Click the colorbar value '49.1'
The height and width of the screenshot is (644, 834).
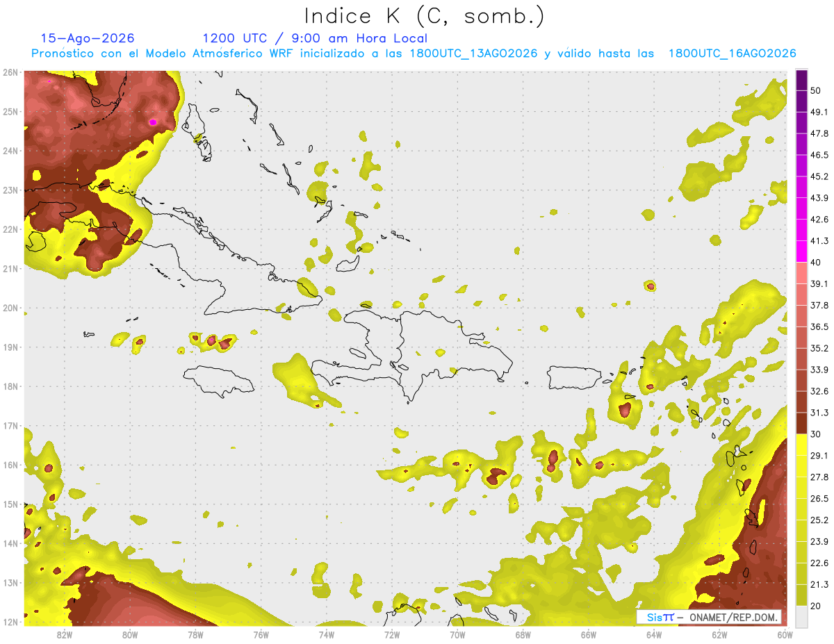tap(819, 112)
